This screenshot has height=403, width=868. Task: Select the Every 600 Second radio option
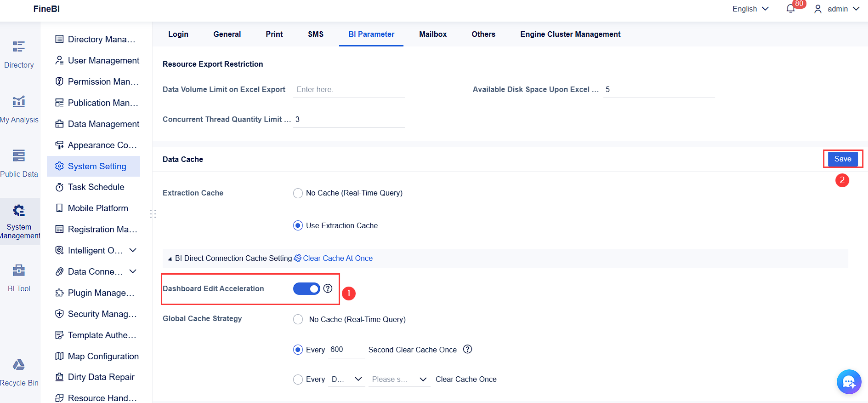[x=298, y=350]
